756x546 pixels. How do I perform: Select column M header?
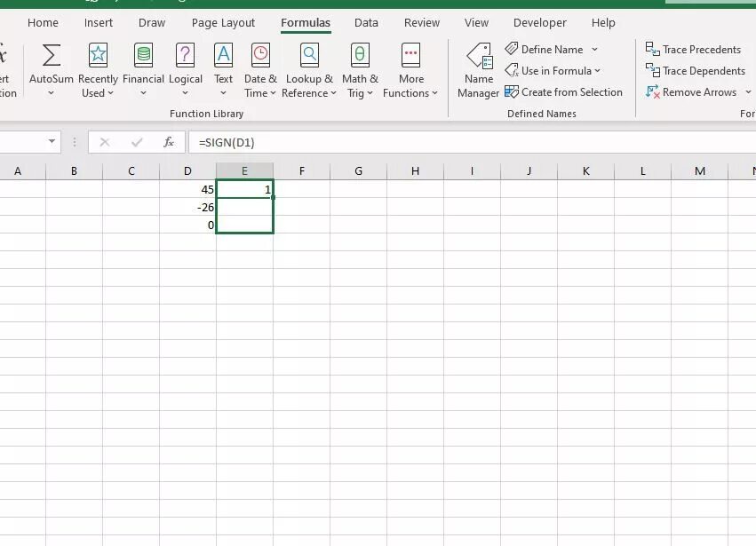tap(700, 171)
